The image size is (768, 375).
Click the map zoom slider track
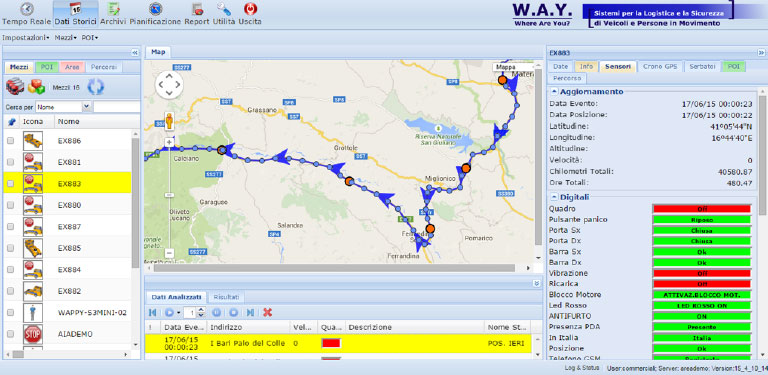tap(169, 198)
